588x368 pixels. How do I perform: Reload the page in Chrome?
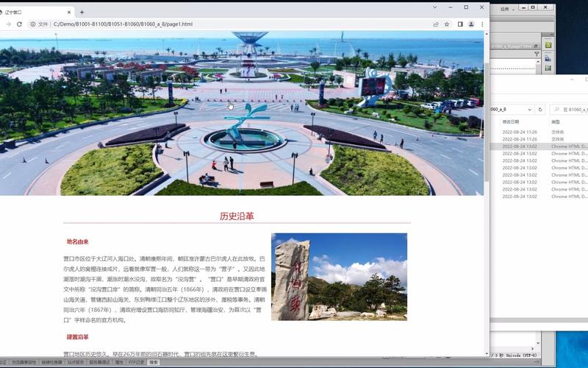(x=19, y=24)
